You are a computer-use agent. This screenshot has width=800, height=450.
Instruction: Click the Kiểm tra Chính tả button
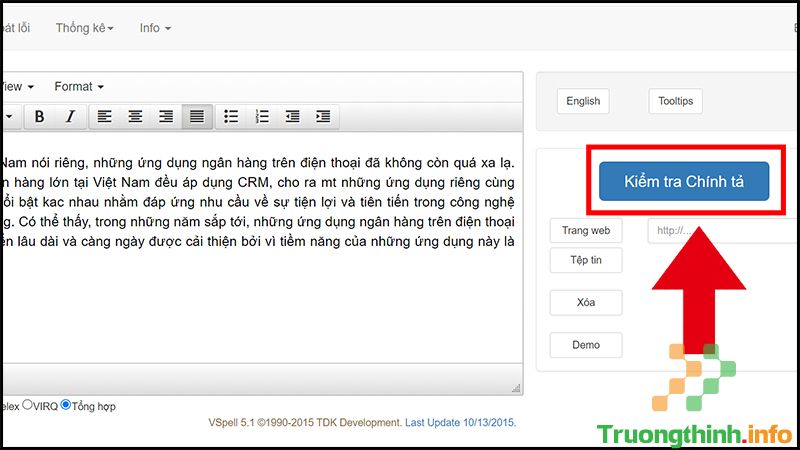pyautogui.click(x=684, y=181)
